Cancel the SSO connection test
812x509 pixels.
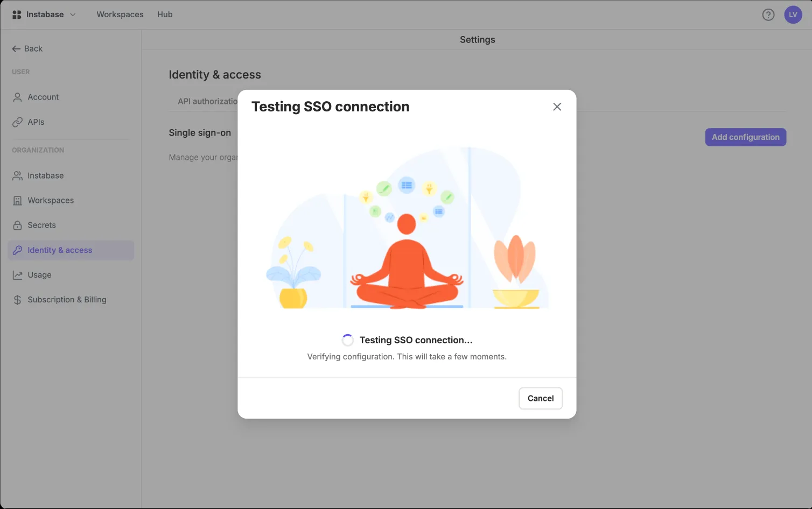[x=541, y=398]
